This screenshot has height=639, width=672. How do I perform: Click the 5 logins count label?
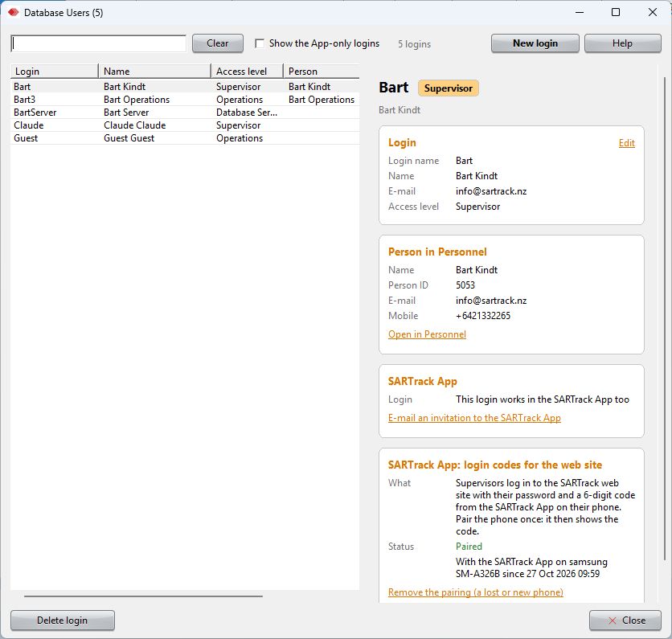tap(415, 44)
